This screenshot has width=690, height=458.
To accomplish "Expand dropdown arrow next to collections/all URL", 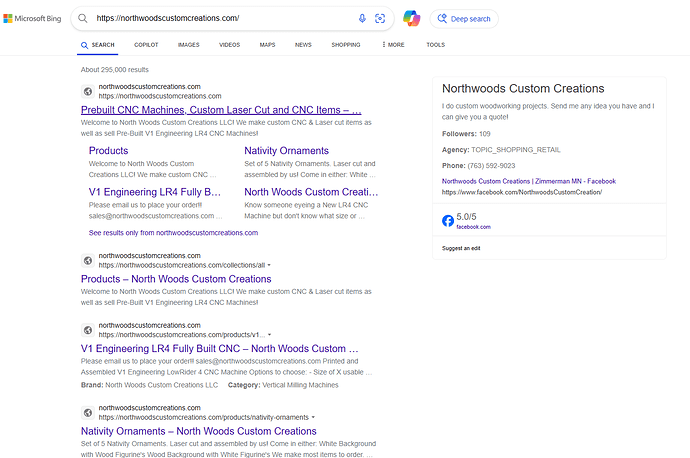I will click(269, 265).
